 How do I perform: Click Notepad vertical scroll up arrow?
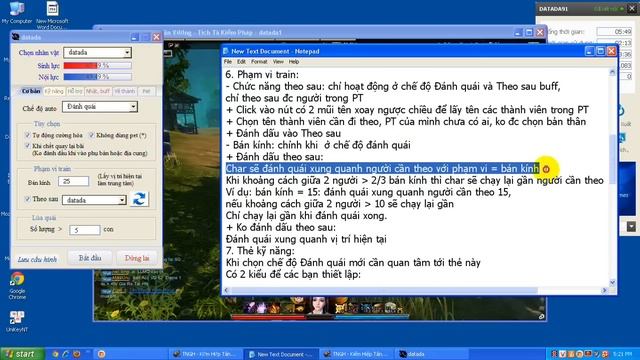click(x=612, y=72)
